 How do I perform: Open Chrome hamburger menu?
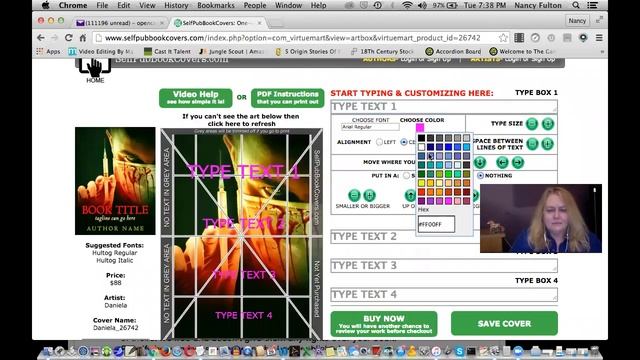click(599, 38)
